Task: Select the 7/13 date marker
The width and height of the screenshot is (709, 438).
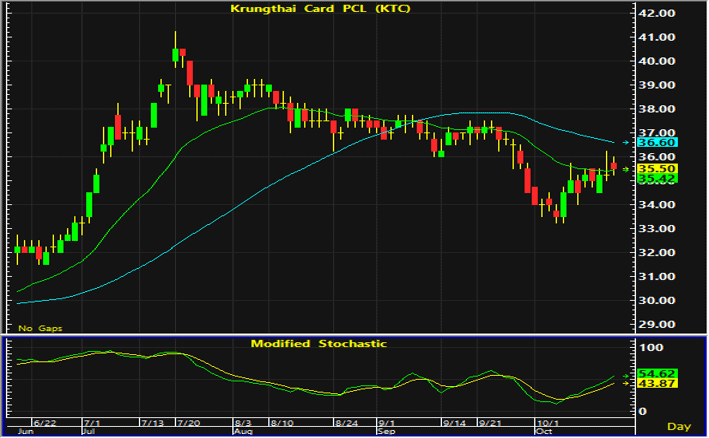Action: pyautogui.click(x=152, y=423)
